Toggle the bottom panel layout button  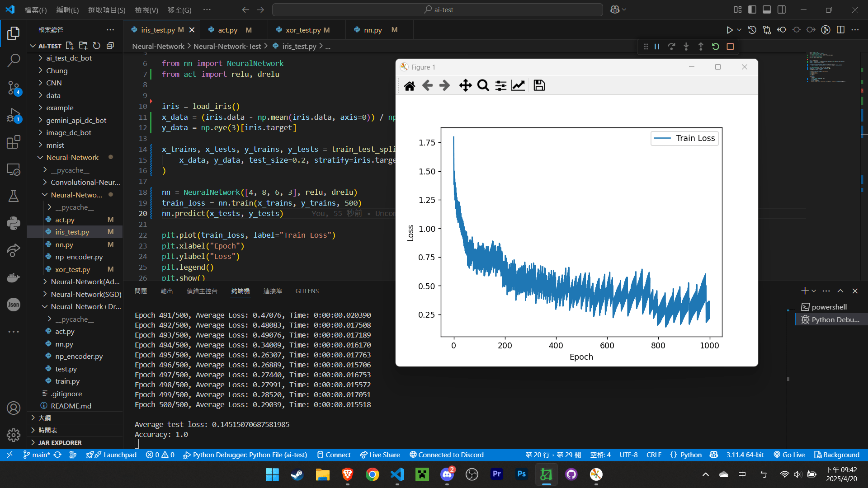(767, 9)
